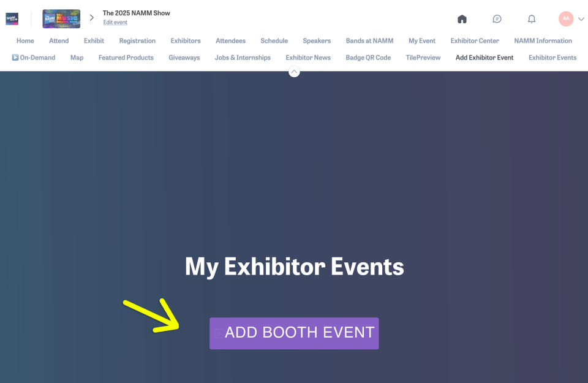Click the Edit event link
This screenshot has width=588, height=383.
115,23
